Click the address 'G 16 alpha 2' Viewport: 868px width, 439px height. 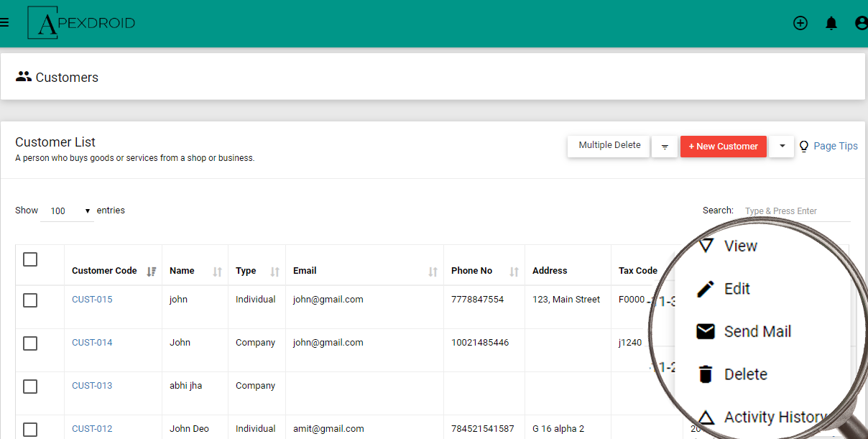558,429
